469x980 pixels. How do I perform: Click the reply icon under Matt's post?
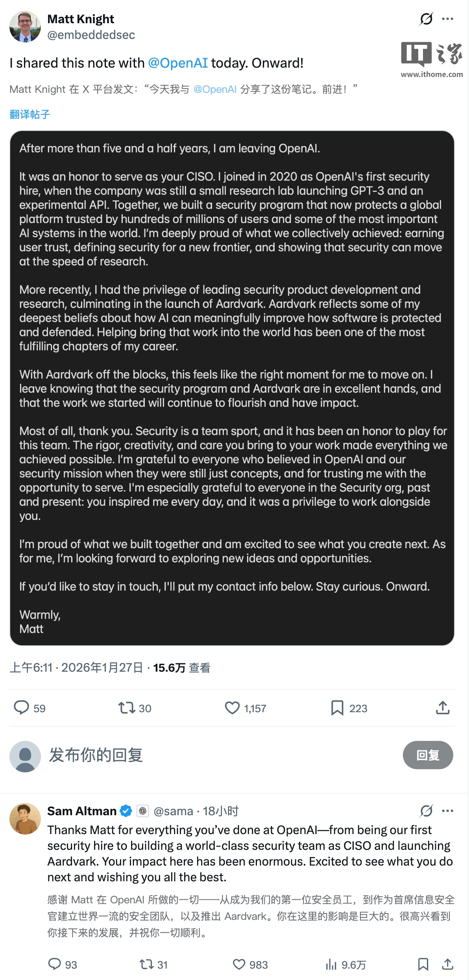coord(22,707)
